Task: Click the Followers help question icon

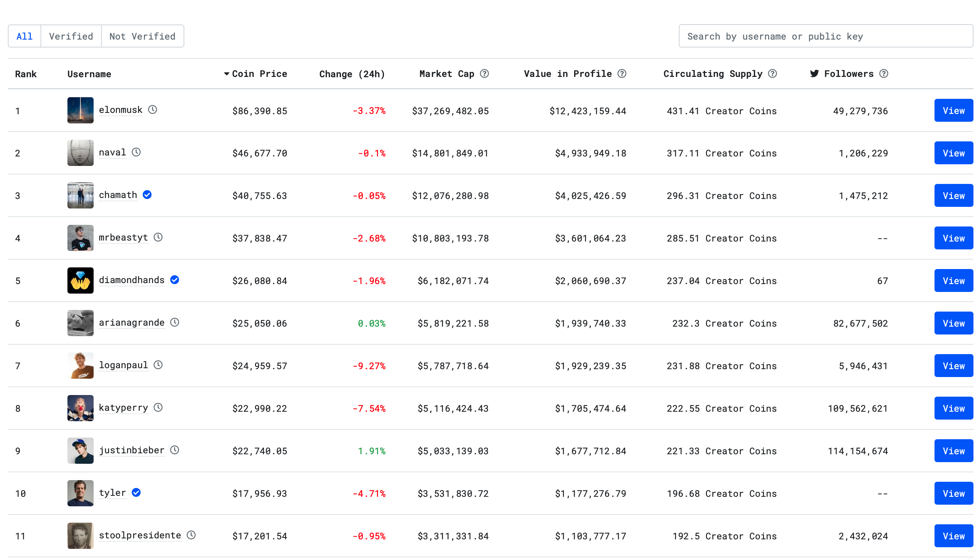Action: (x=884, y=73)
